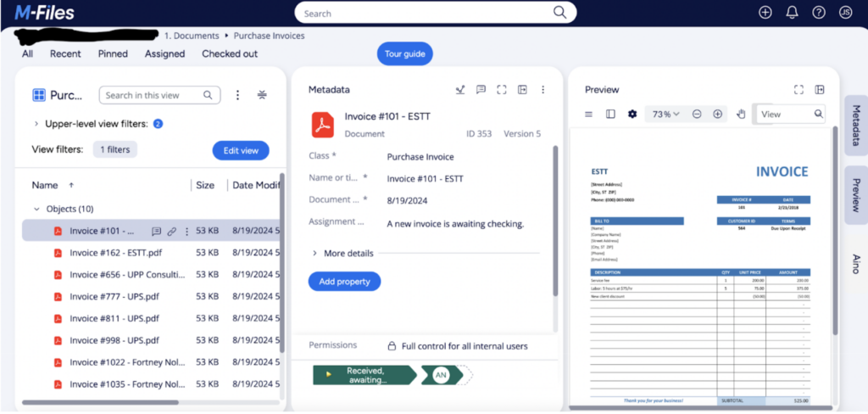Screen dimensions: 868x414
Task: Click the listing horizontal scrollbar
Action: point(100,403)
